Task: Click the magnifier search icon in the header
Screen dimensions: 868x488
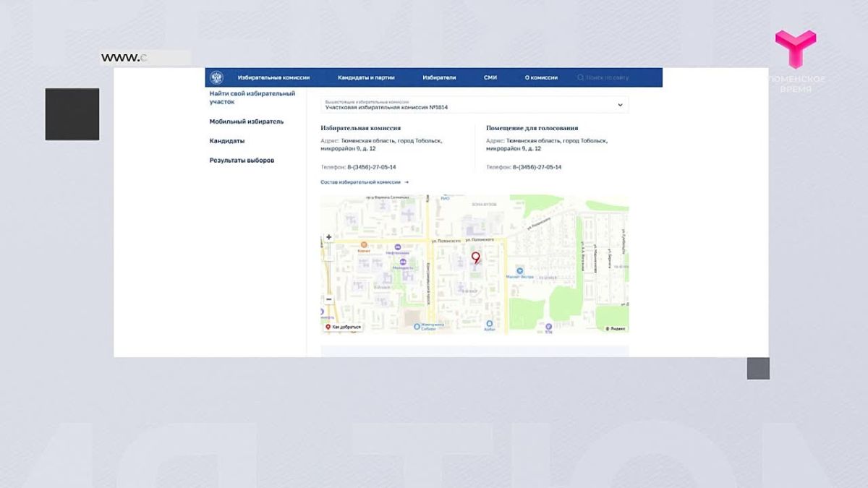Action: tap(580, 77)
